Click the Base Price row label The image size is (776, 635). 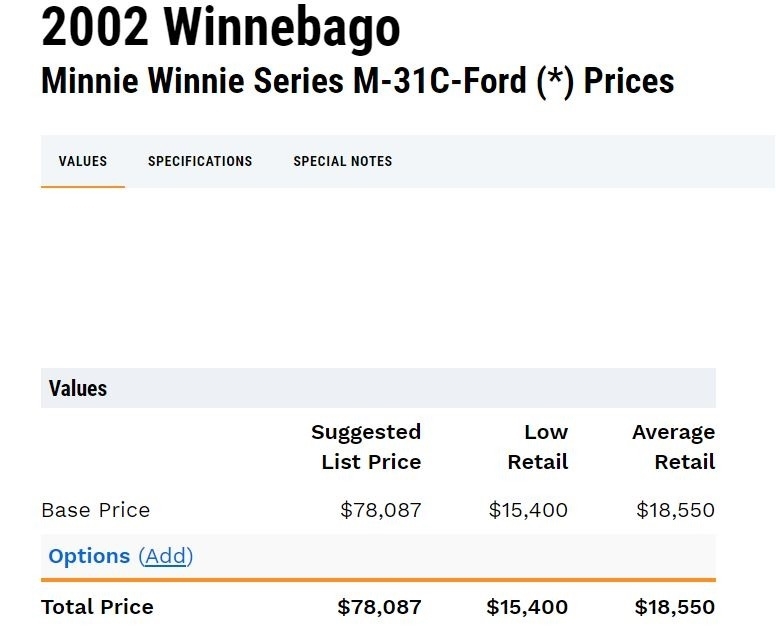tap(96, 510)
